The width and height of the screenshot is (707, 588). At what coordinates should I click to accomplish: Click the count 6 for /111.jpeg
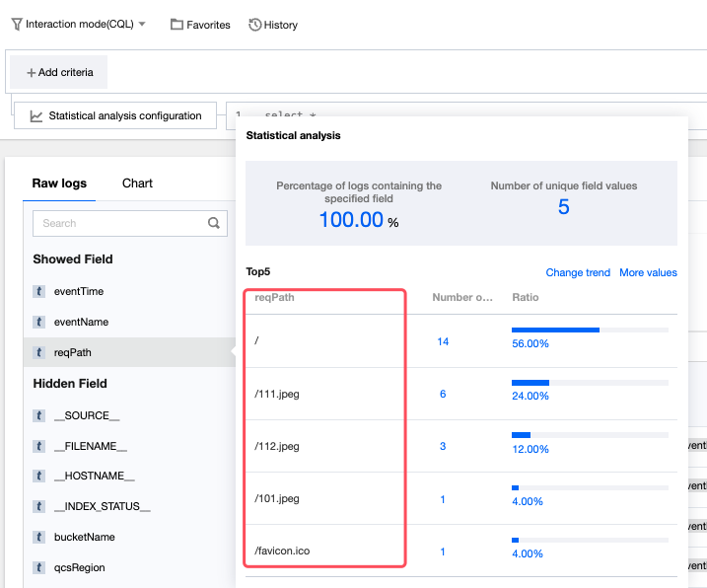point(443,395)
